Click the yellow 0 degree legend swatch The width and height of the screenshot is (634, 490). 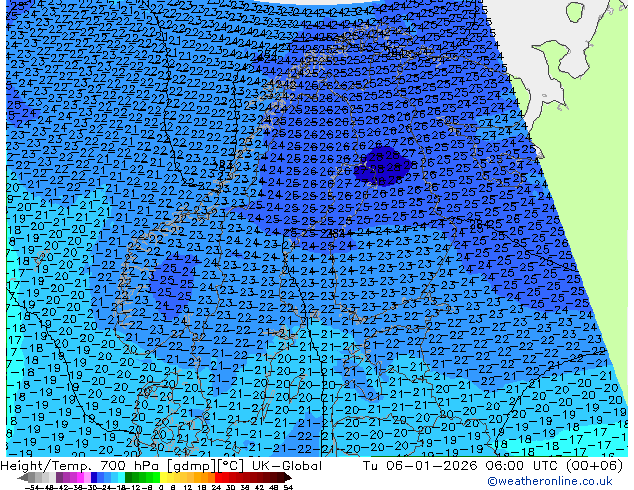(x=163, y=477)
